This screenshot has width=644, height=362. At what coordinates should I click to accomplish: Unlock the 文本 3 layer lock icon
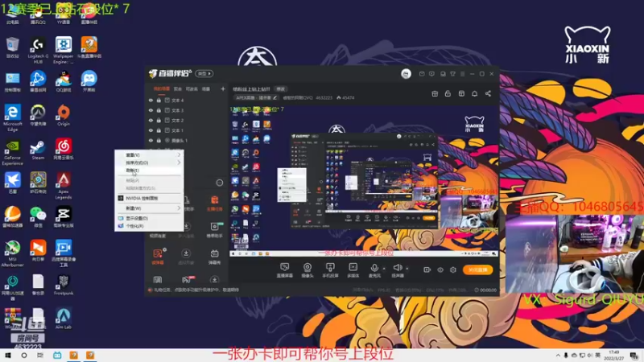click(159, 110)
